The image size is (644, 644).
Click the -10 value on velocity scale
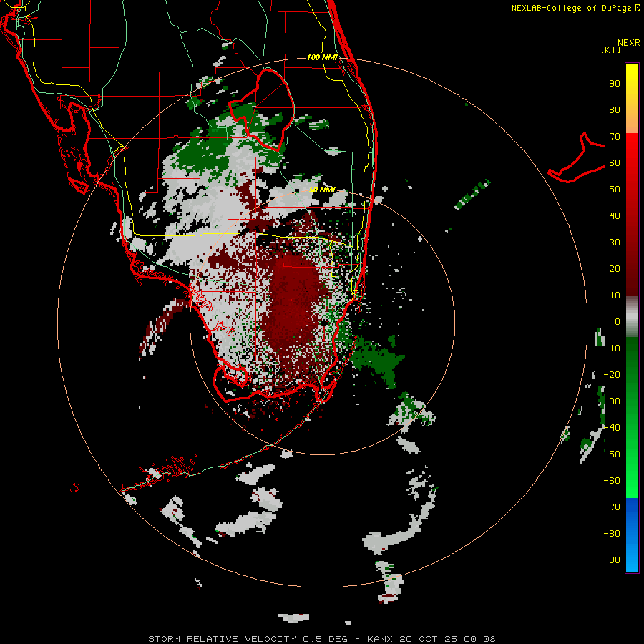pos(612,348)
